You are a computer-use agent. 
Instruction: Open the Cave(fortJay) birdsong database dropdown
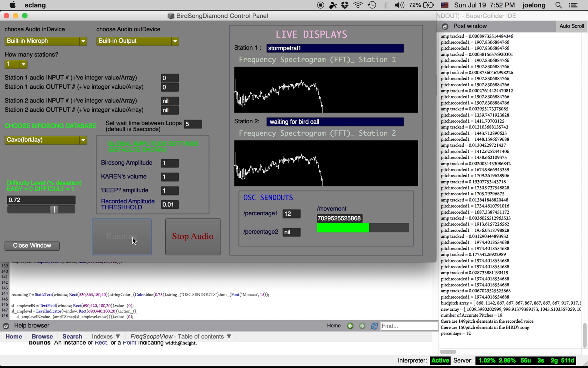coord(46,140)
